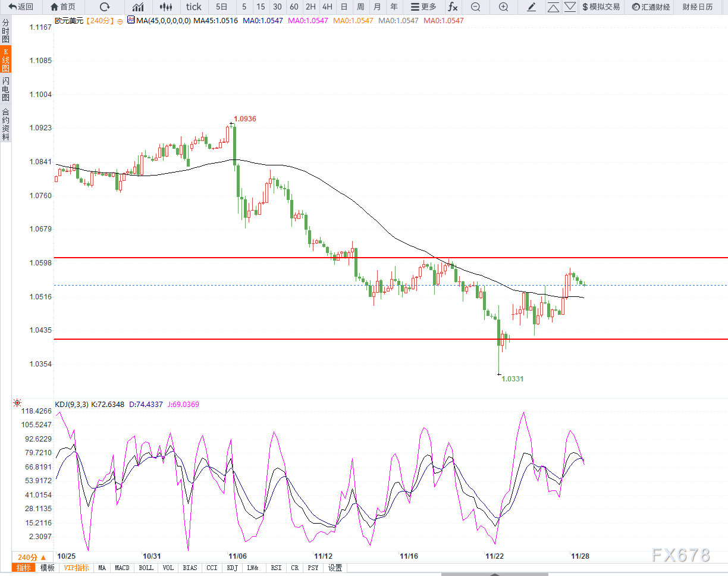The height and width of the screenshot is (576, 728).
Task: Switch to yearly 年 candles
Action: [394, 7]
